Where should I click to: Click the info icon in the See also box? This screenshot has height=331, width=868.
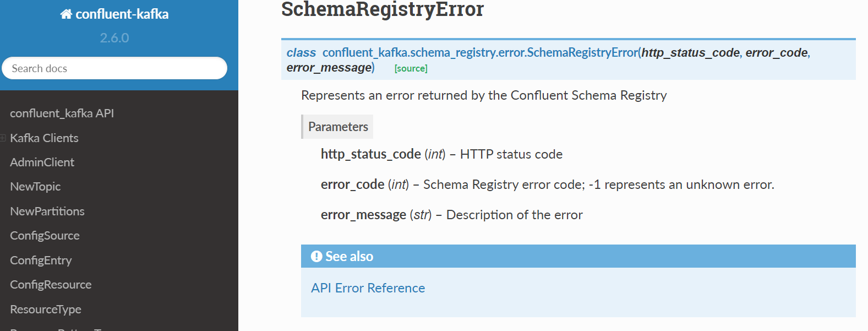315,256
